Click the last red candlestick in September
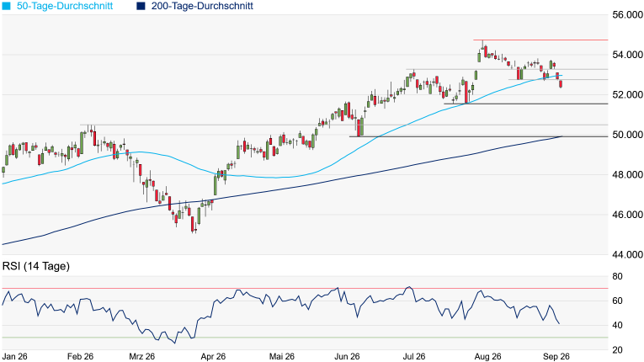The height and width of the screenshot is (362, 644). [561, 84]
